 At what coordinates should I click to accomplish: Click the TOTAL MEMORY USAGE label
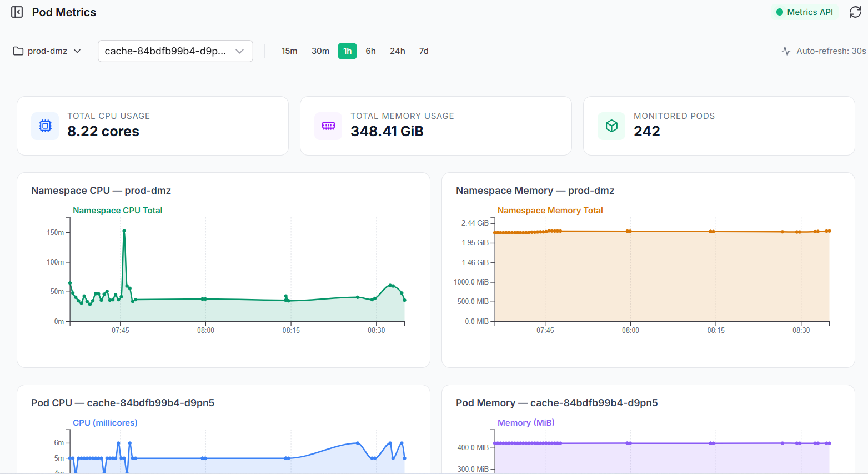(x=403, y=116)
